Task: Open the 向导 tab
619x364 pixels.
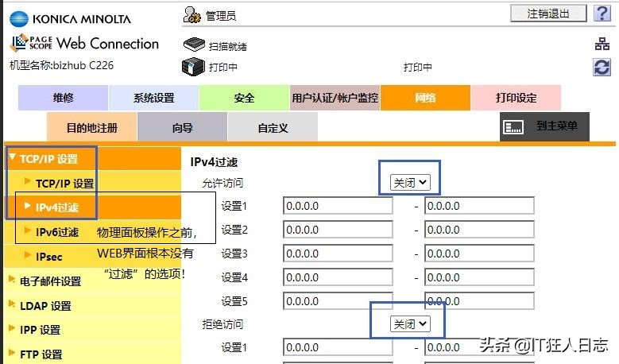Action: (x=183, y=127)
